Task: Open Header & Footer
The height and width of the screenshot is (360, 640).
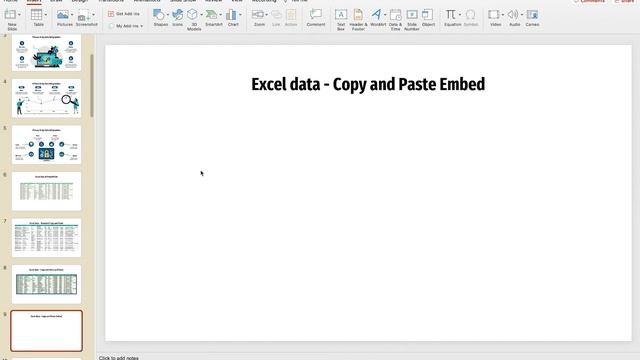Action: [358, 15]
